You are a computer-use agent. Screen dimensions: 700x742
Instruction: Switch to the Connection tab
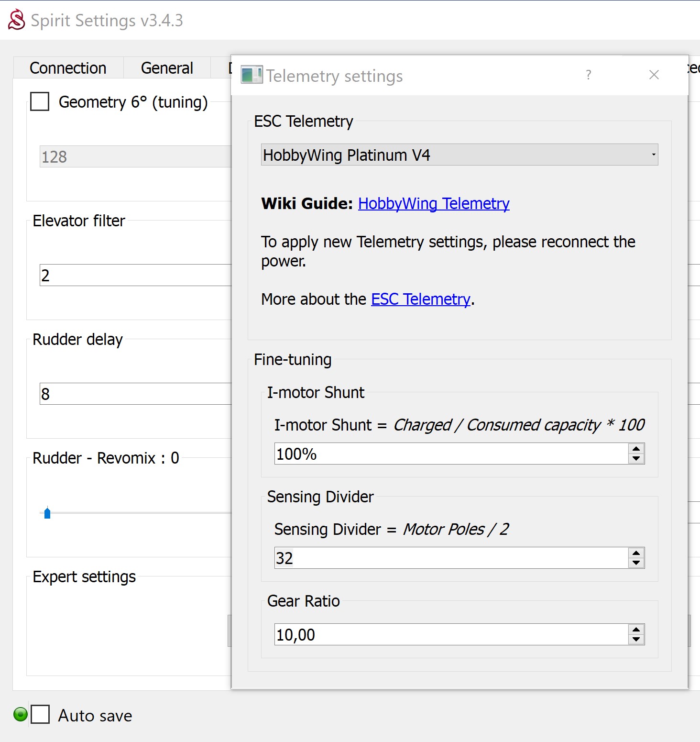68,68
